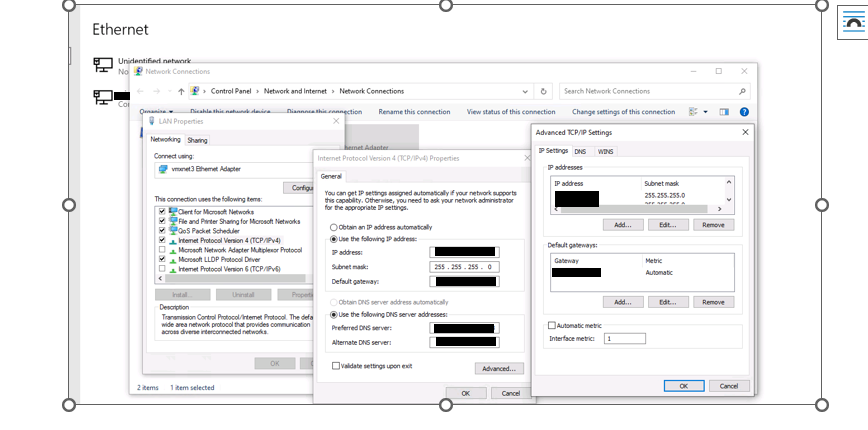
Task: Click the search magnifier icon
Action: [743, 91]
